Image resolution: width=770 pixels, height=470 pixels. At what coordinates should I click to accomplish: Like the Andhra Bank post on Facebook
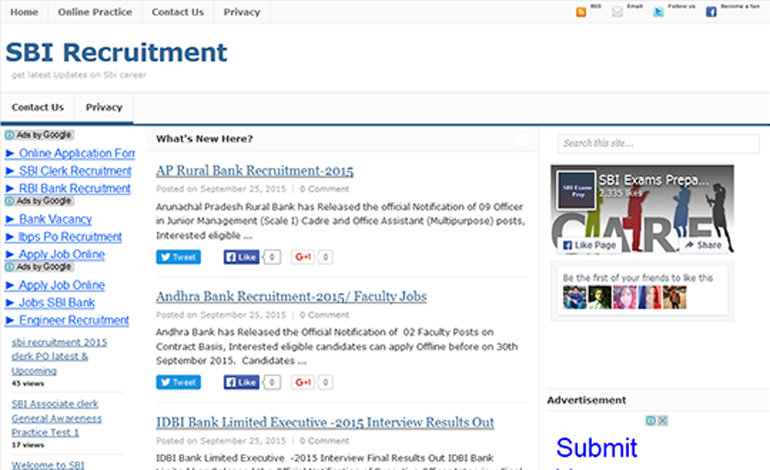click(x=241, y=382)
